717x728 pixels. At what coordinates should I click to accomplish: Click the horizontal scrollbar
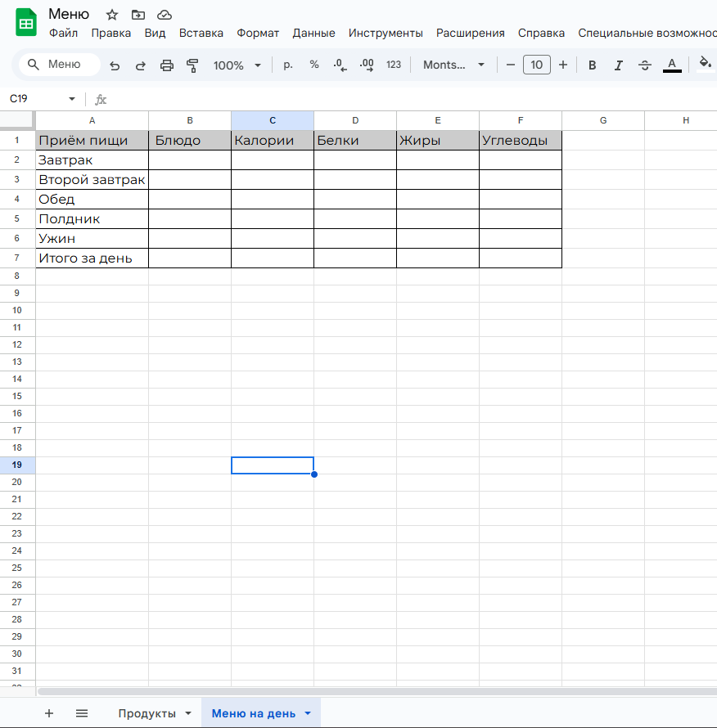click(x=377, y=691)
